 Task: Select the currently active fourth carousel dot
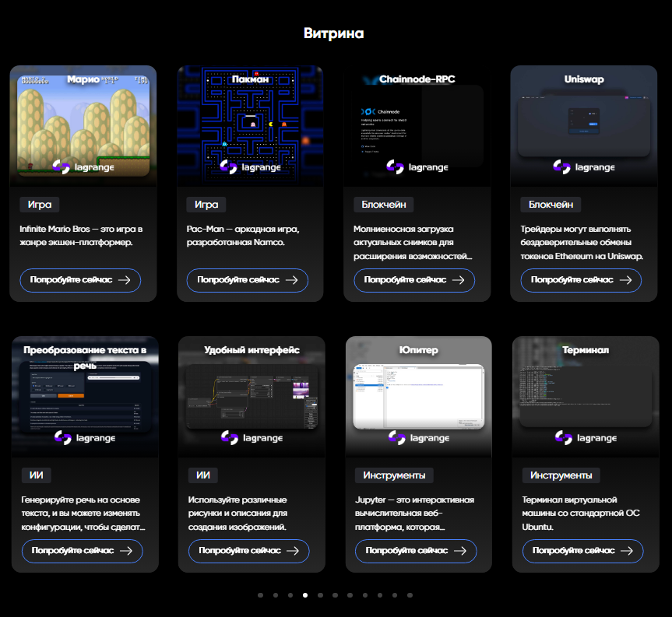pyautogui.click(x=305, y=595)
